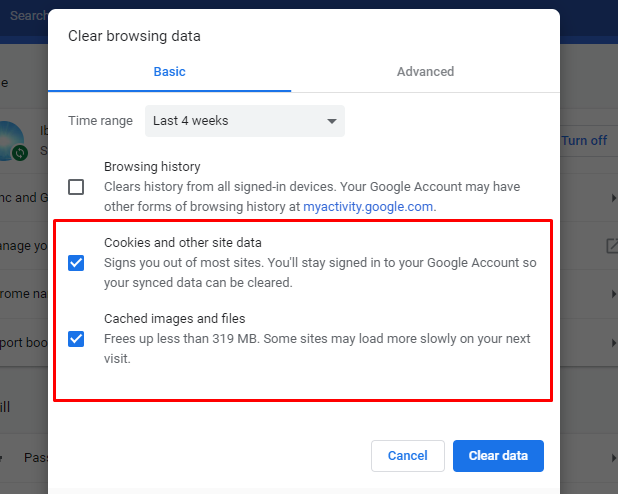Switch to the Advanced tab
This screenshot has height=494, width=618.
[425, 72]
